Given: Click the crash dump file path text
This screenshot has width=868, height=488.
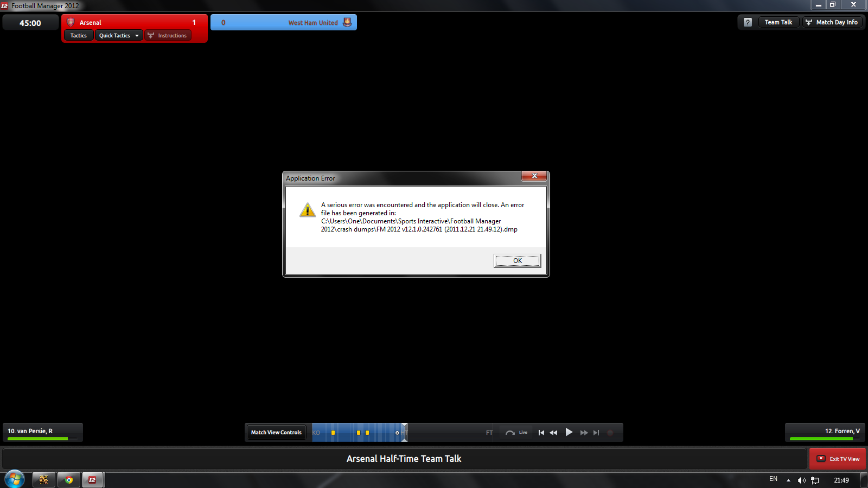Looking at the screenshot, I should (x=419, y=225).
